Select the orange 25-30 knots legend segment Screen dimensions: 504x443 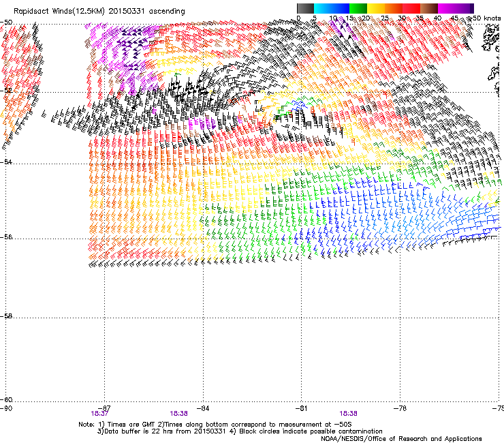click(x=394, y=8)
